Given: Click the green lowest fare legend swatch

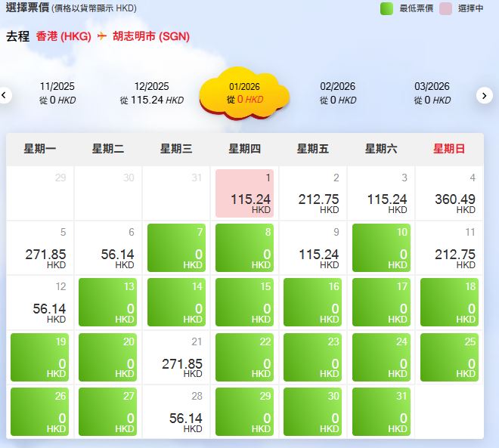Looking at the screenshot, I should (386, 9).
